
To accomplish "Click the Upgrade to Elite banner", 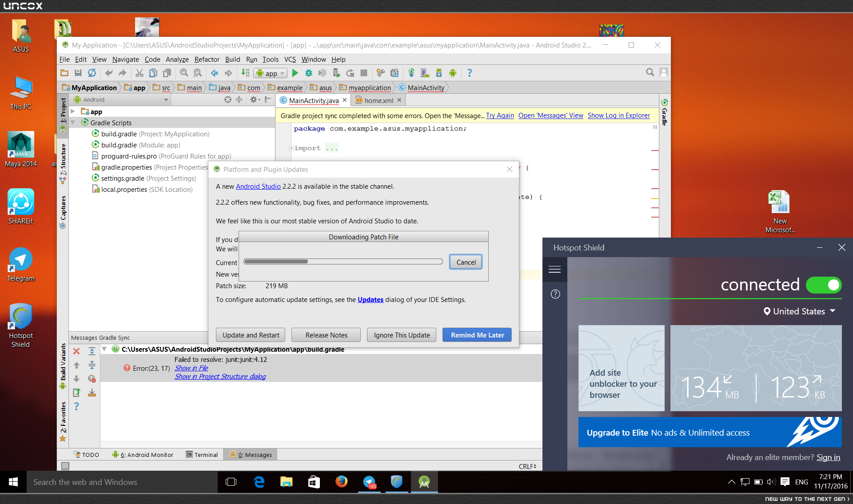I will 710,433.
